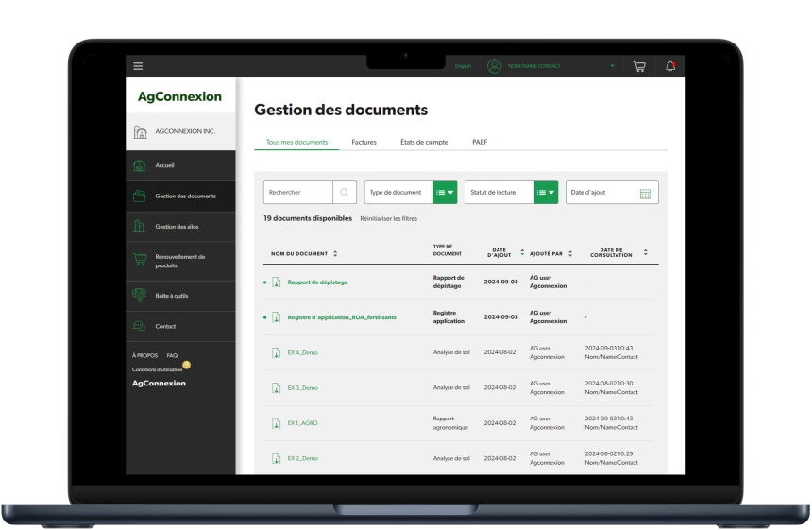The height and width of the screenshot is (530, 812).
Task: Open the shopping cart icon
Action: pyautogui.click(x=639, y=66)
